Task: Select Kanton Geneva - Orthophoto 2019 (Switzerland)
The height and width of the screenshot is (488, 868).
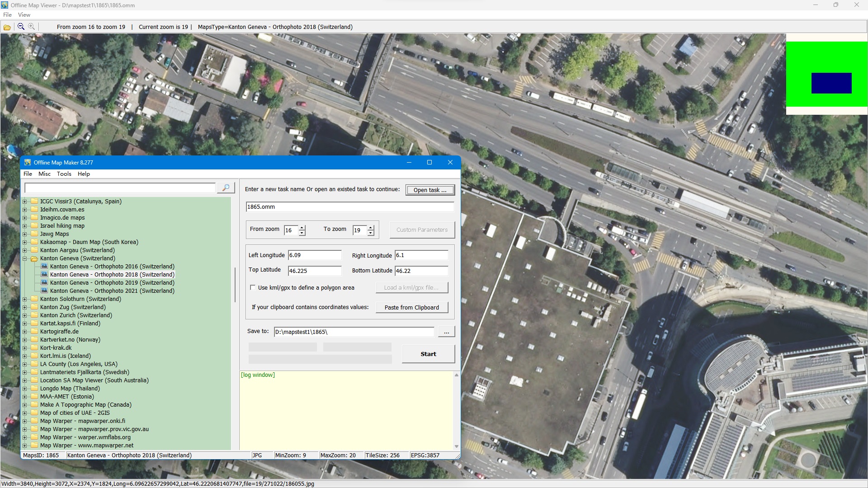Action: (x=112, y=283)
